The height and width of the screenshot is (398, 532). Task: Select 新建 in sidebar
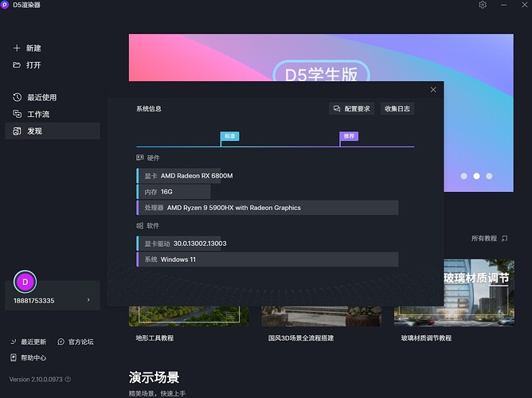[x=33, y=48]
